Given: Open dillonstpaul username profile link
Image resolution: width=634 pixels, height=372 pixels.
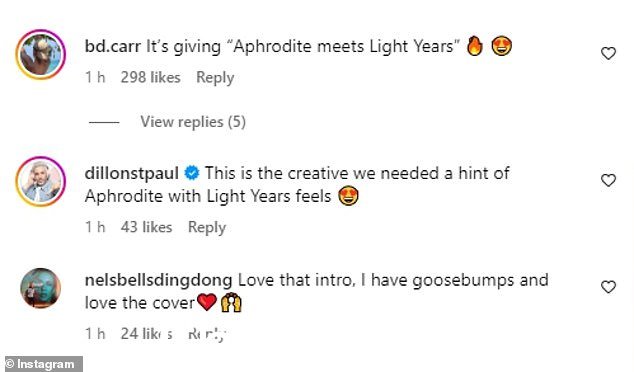Looking at the screenshot, I should (x=132, y=173).
